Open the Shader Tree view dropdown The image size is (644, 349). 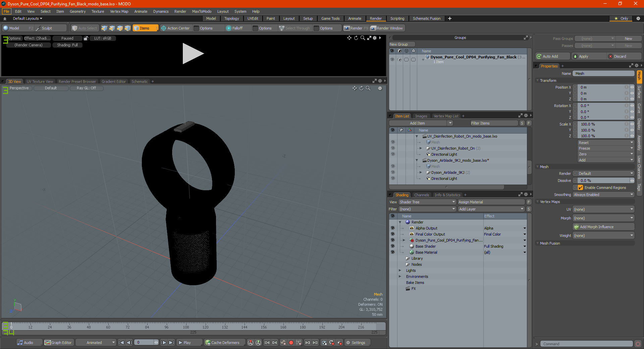coord(427,202)
